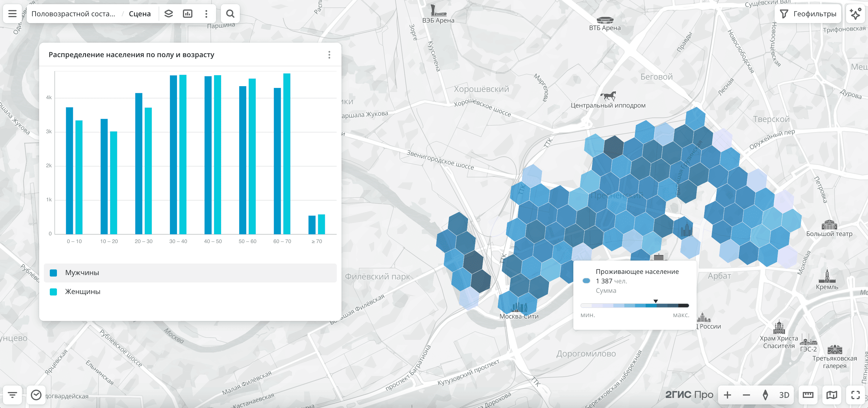Open toolbar three-dot more options
Image resolution: width=868 pixels, height=408 pixels.
[206, 14]
